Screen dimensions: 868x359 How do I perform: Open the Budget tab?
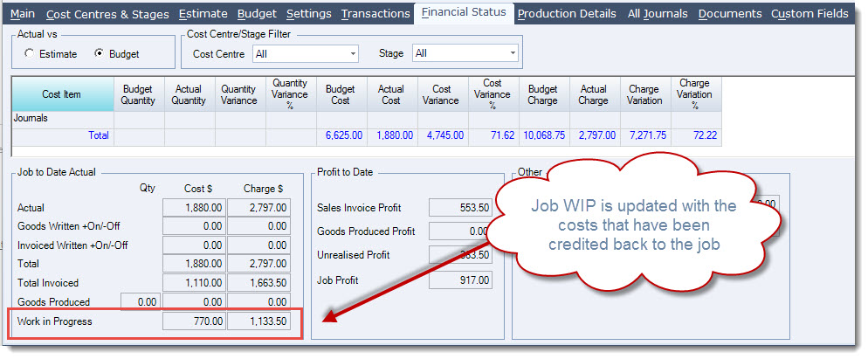(258, 13)
